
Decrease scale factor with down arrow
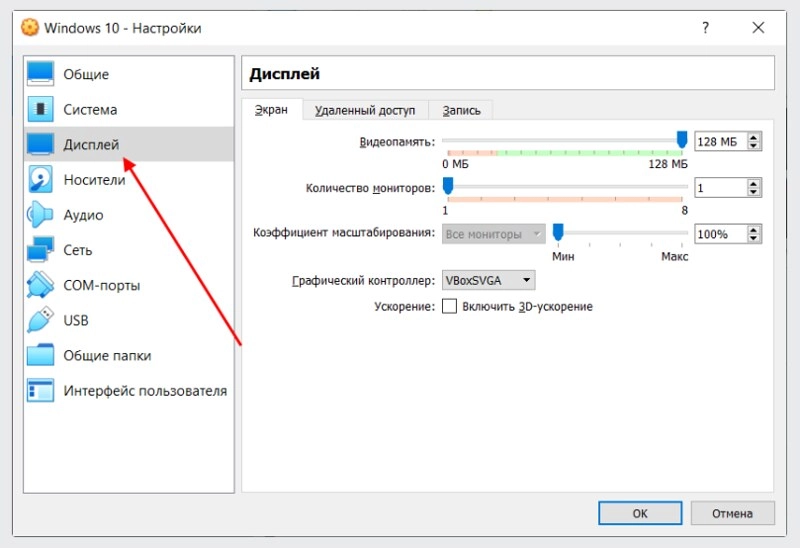pyautogui.click(x=754, y=238)
